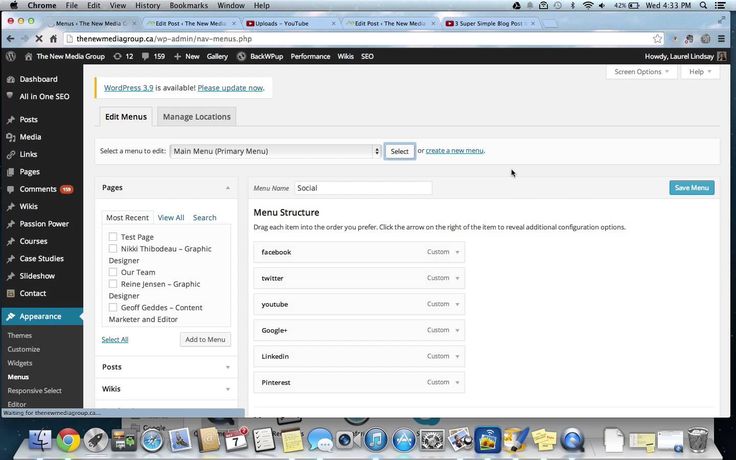Check Reine Jensen – Graphic Designer checkbox
Image resolution: width=736 pixels, height=460 pixels.
[113, 284]
